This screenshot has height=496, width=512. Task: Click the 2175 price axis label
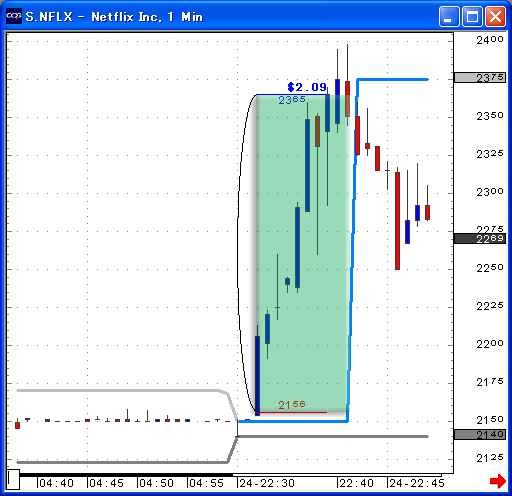tap(490, 382)
